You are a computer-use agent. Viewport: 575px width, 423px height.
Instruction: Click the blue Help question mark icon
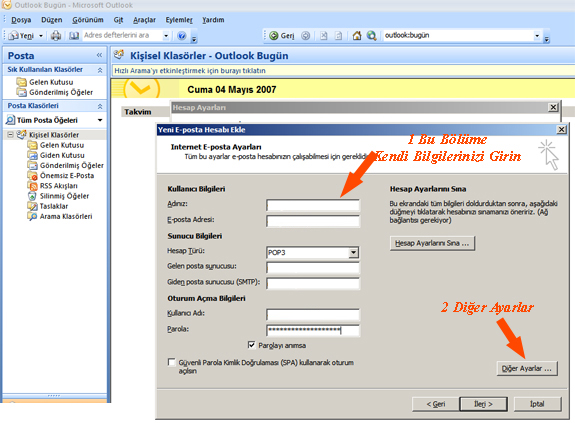[x=182, y=36]
